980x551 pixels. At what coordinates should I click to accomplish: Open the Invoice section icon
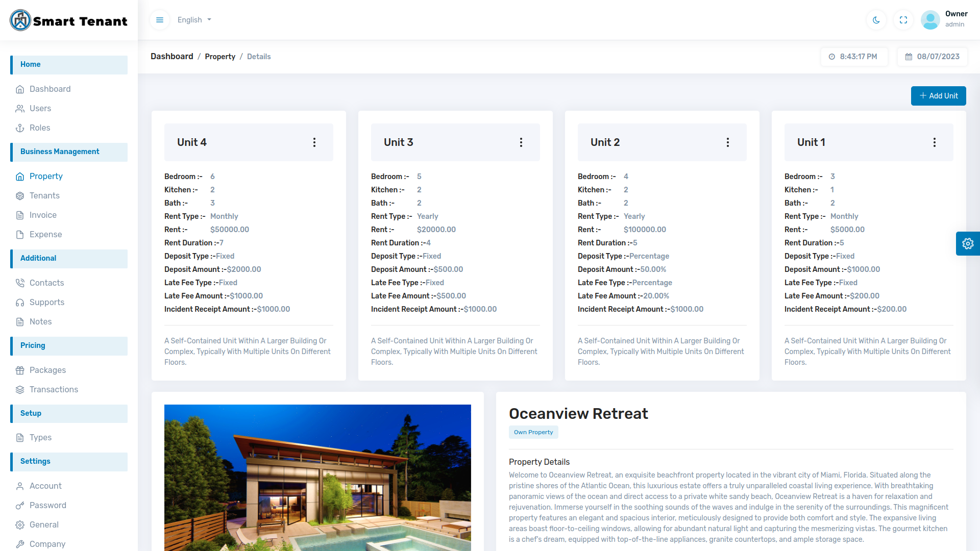[20, 215]
